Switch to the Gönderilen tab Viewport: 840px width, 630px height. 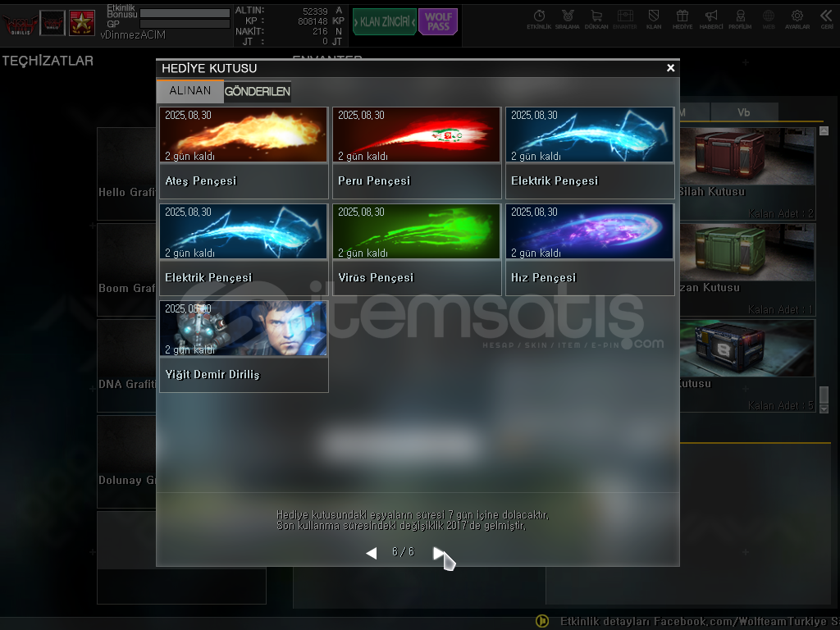tap(258, 91)
